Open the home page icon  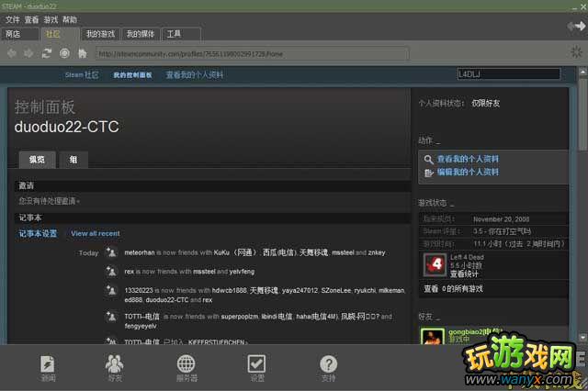83,53
